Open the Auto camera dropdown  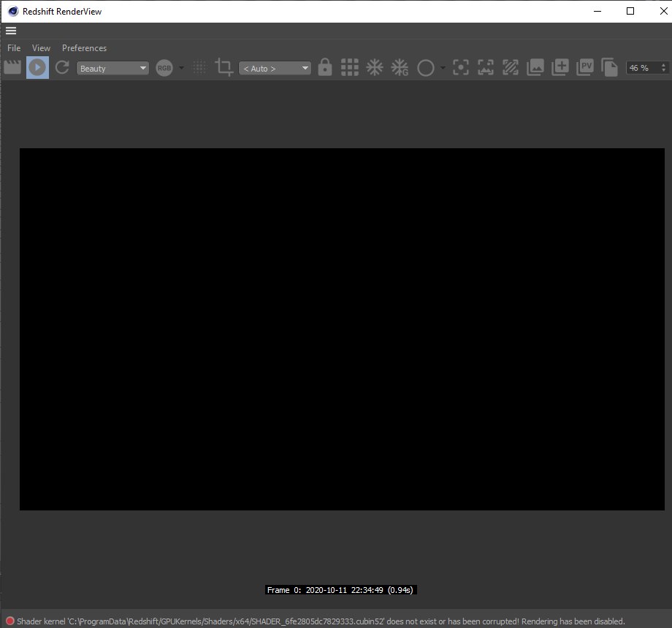coord(275,68)
